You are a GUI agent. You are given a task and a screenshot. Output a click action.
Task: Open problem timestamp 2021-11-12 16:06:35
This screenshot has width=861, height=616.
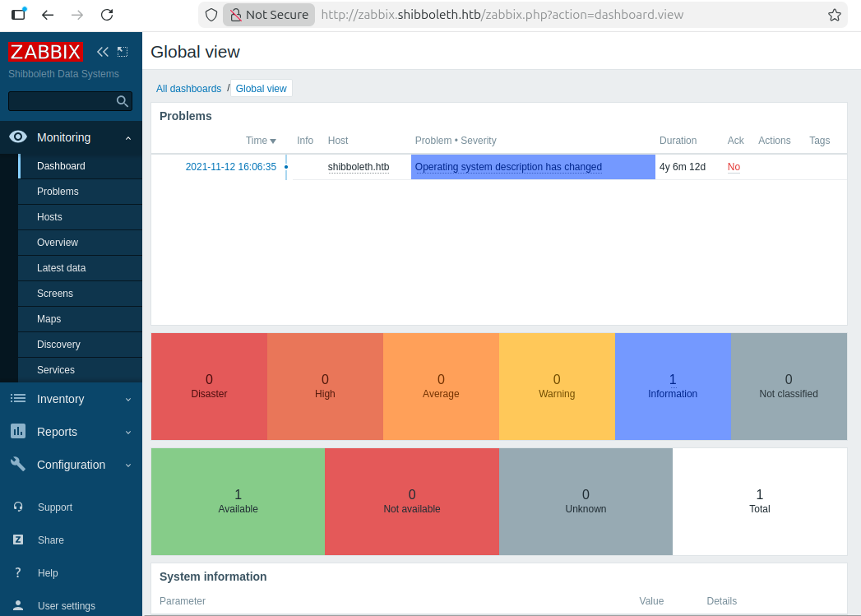point(230,167)
